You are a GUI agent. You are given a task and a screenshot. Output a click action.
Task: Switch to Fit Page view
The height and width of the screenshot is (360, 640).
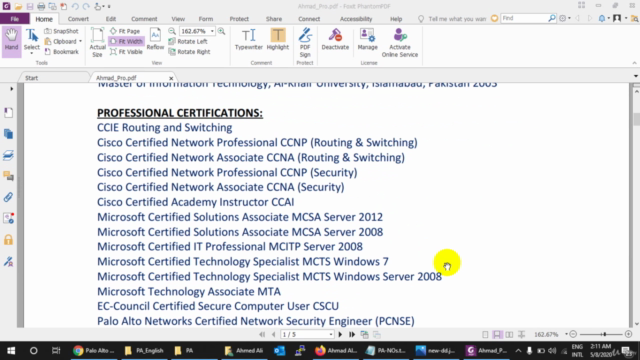pos(125,31)
